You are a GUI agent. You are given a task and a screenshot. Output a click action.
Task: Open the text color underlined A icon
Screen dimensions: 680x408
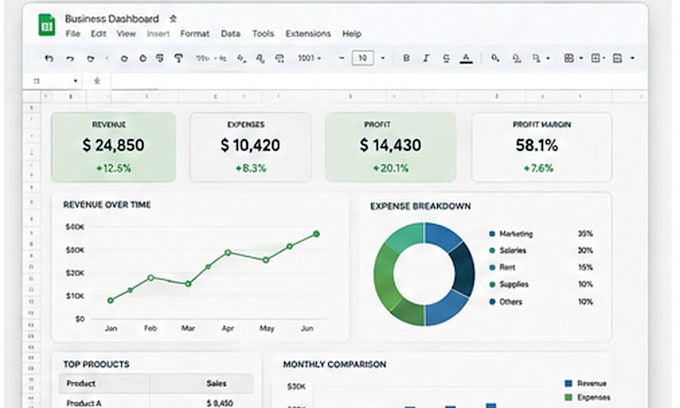tap(466, 58)
